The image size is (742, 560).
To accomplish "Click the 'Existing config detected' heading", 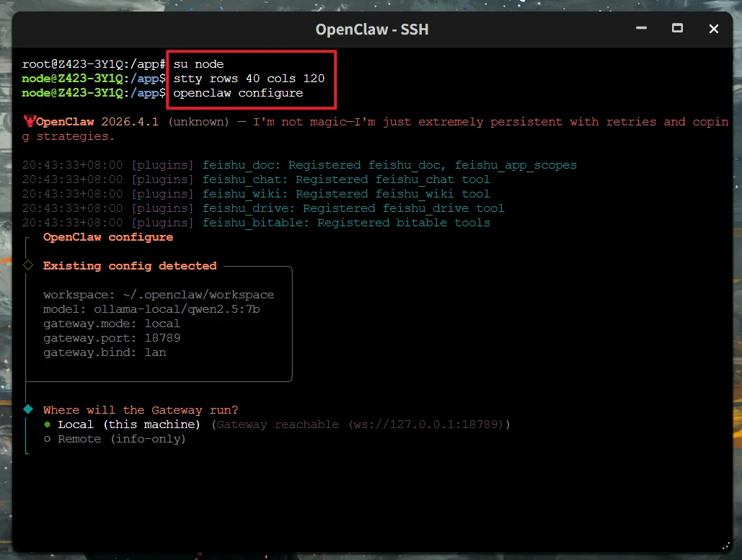I will [x=130, y=266].
